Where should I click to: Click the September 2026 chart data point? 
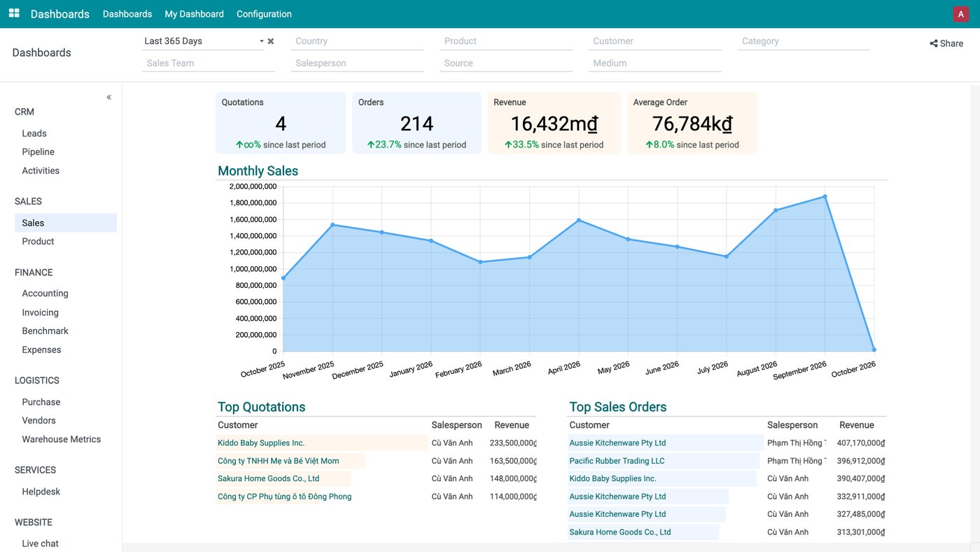pos(825,197)
